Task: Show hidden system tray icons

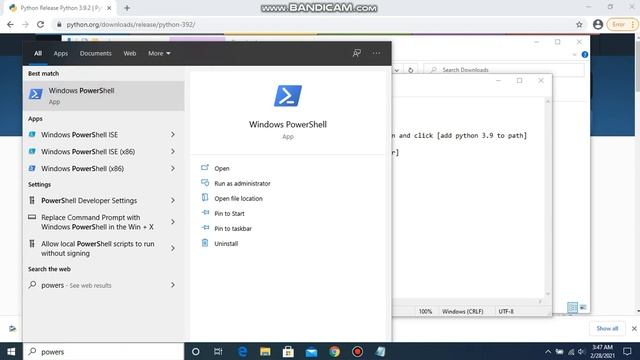Action: (548, 351)
